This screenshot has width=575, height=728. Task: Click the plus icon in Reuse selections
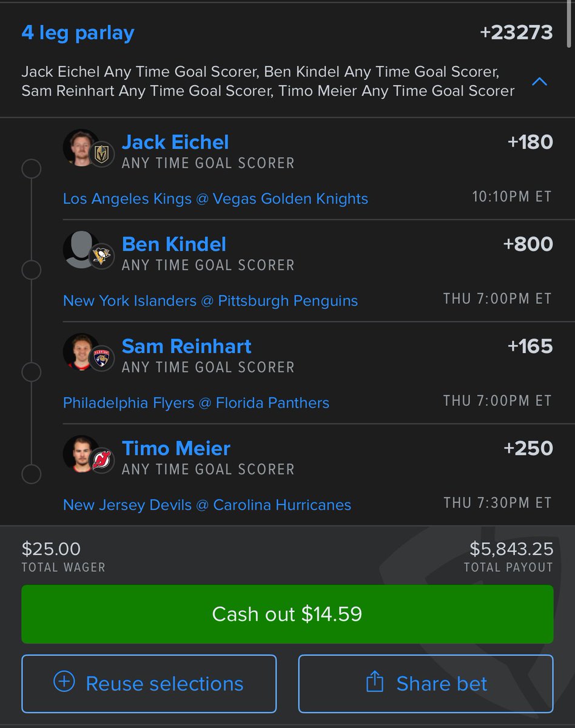64,682
